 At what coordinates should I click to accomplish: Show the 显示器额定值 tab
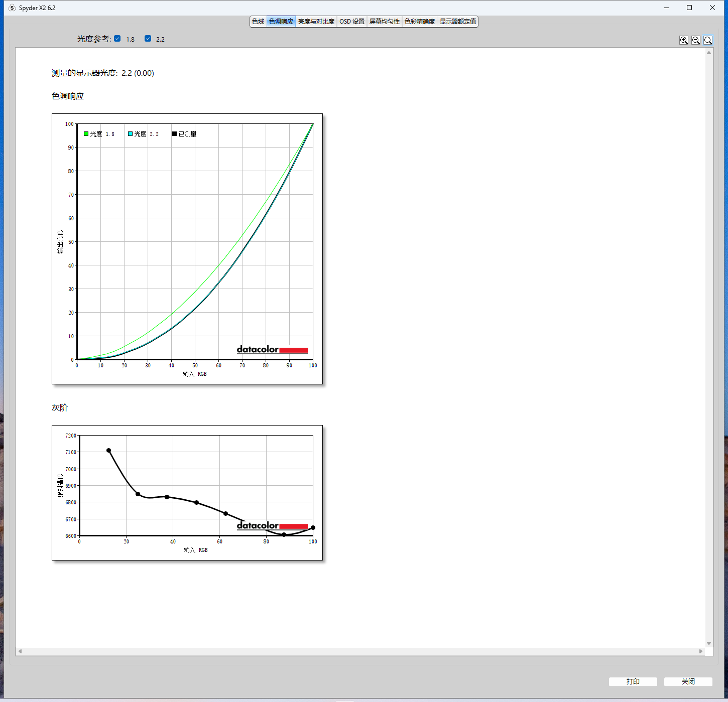[457, 22]
